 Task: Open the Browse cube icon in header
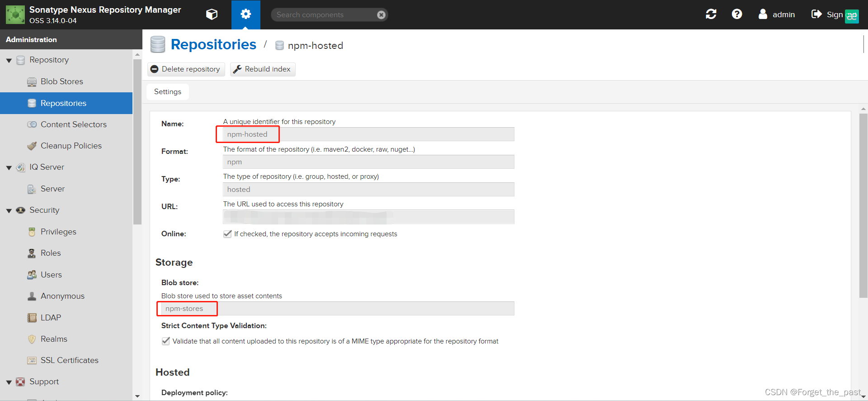click(x=212, y=14)
